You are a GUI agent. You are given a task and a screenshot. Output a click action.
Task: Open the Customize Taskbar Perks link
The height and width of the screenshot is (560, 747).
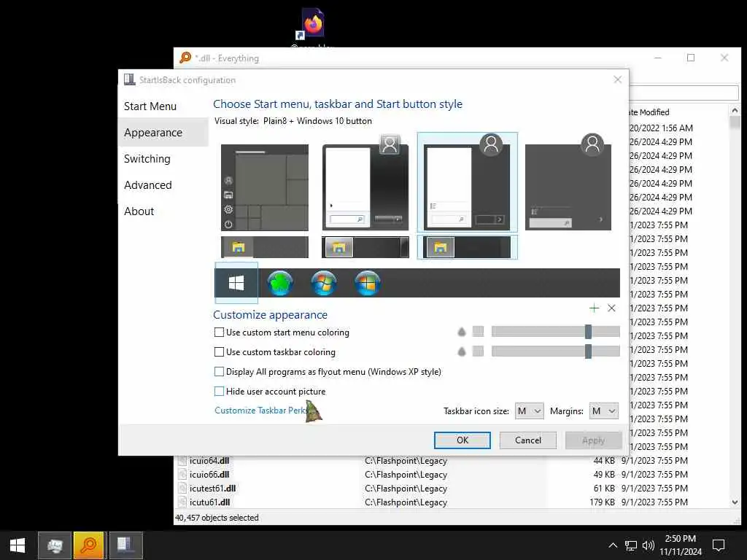point(261,411)
